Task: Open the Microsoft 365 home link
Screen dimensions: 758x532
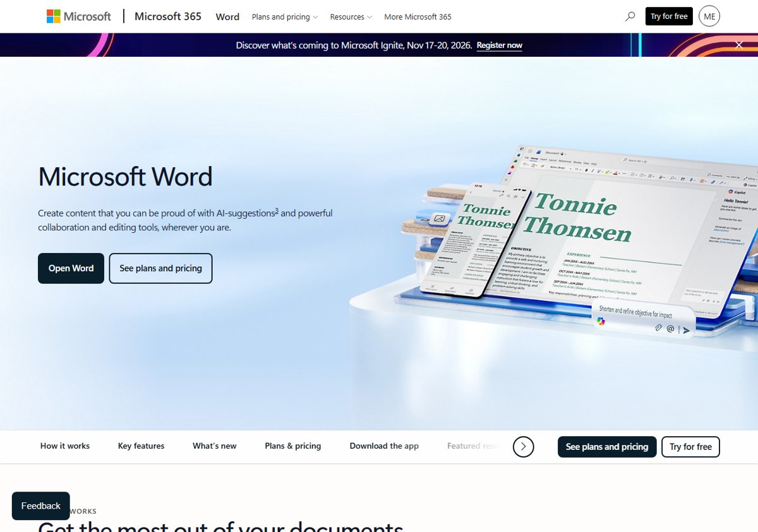Action: (168, 16)
